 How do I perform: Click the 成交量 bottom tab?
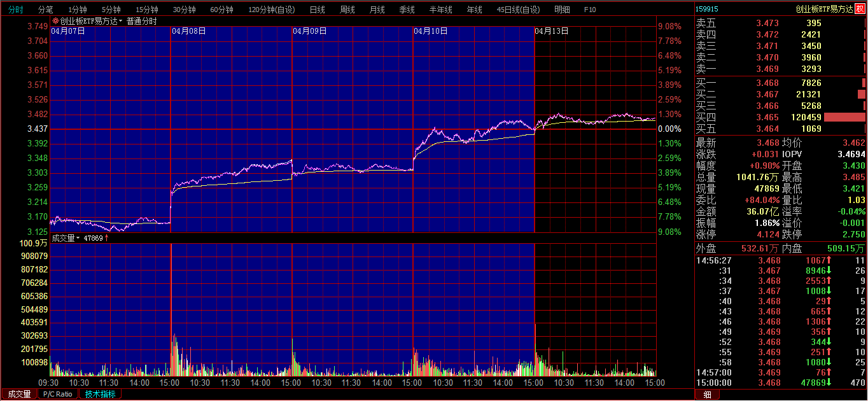pos(19,395)
